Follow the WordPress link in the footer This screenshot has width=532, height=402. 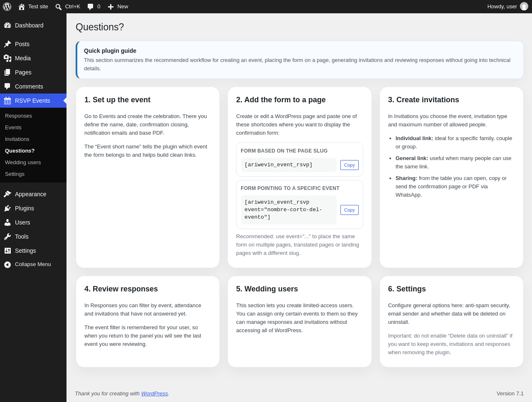pos(155,394)
